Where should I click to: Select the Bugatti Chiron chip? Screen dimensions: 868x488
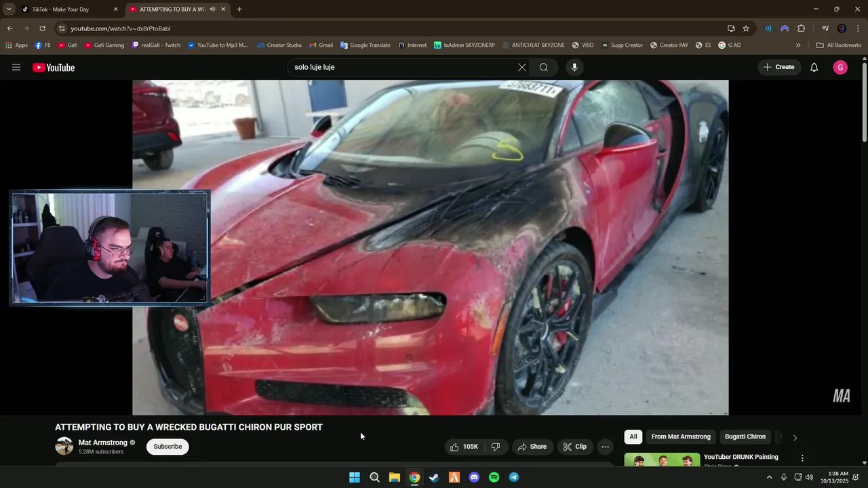pos(745,437)
